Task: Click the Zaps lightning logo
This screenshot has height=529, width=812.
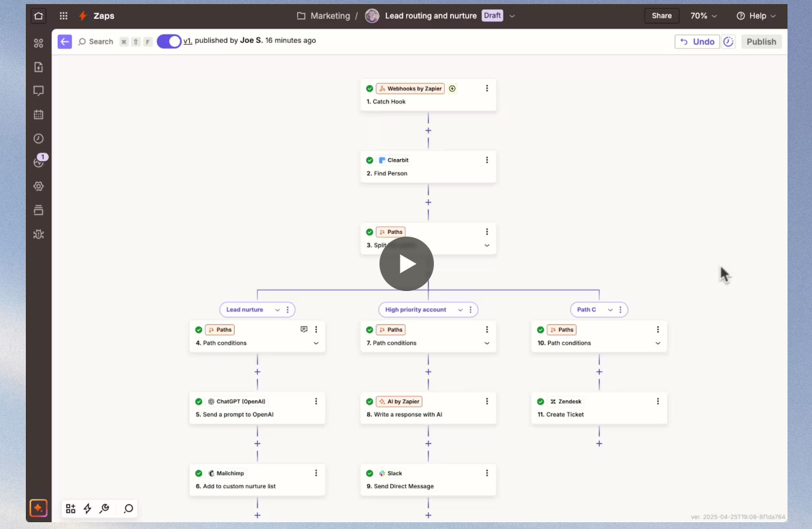Action: (x=82, y=16)
